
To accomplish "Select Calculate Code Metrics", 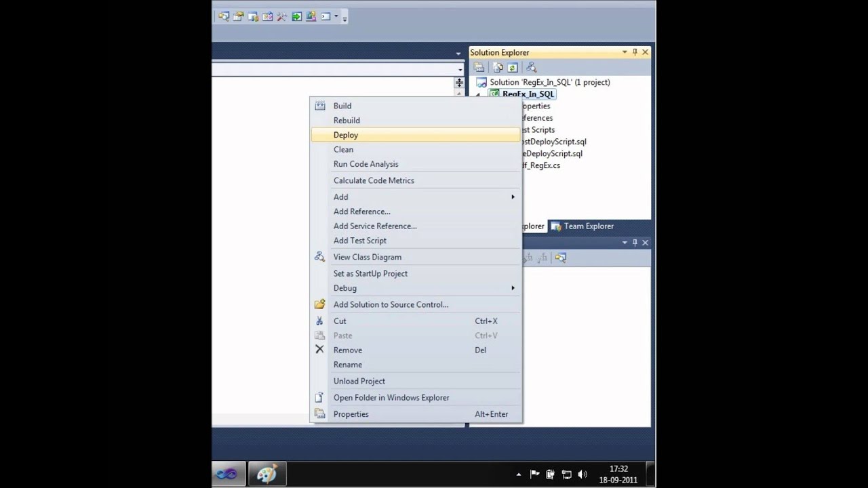I will tap(415, 180).
